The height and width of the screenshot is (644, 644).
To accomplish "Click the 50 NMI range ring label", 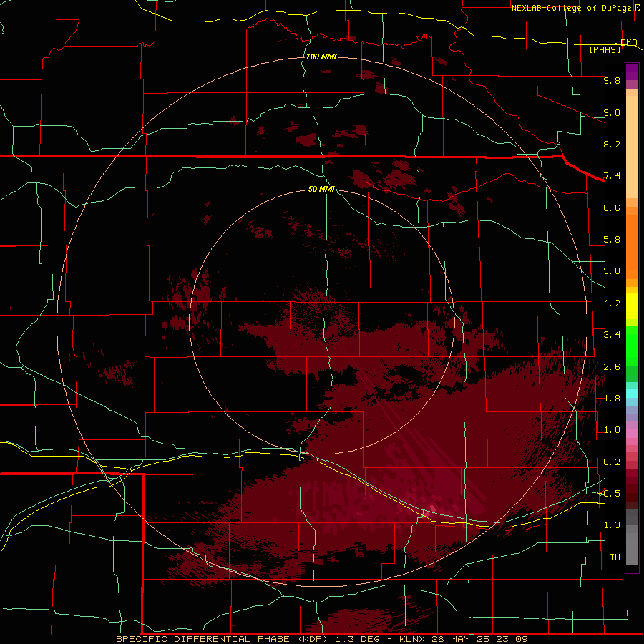I will click(x=321, y=189).
